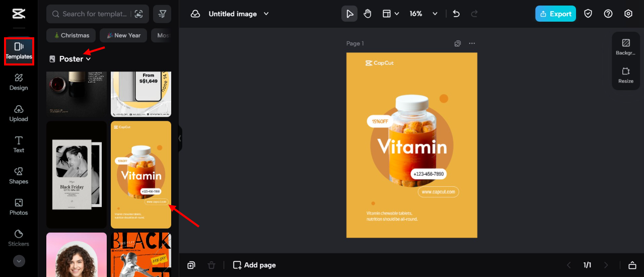This screenshot has width=644, height=277.
Task: Select the Vitamin title text on canvas
Action: point(412,147)
